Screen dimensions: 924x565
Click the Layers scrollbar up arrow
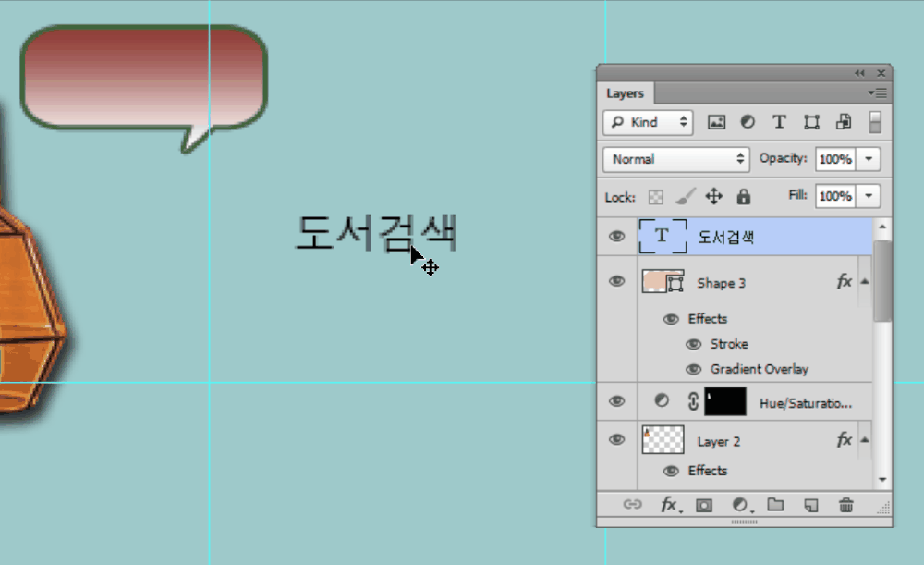click(882, 227)
